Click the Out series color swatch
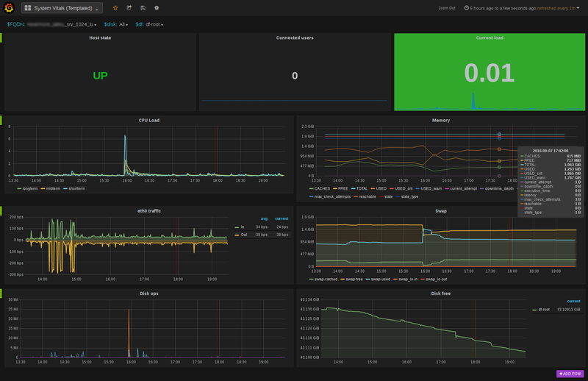The width and height of the screenshot is (588, 381). [x=237, y=235]
